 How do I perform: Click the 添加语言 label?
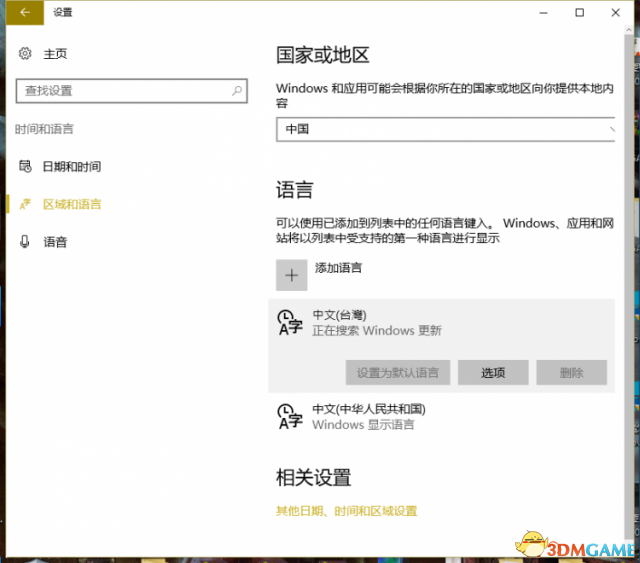[338, 268]
